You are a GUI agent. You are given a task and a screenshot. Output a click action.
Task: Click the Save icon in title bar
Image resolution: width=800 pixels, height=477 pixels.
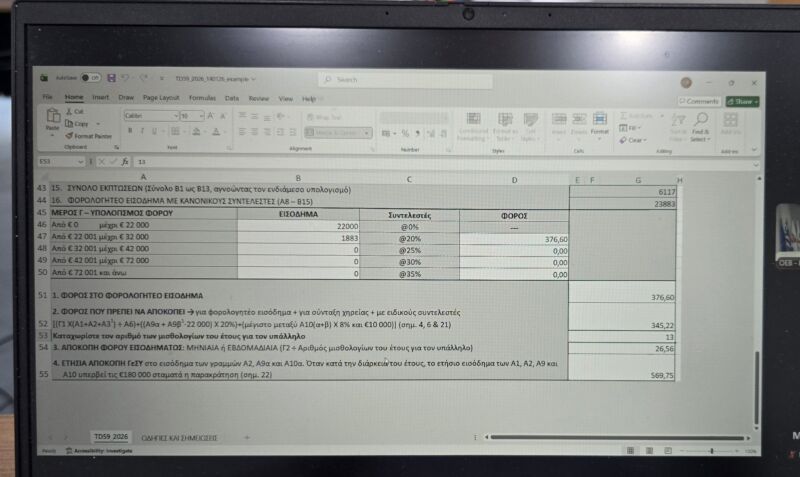pos(110,78)
